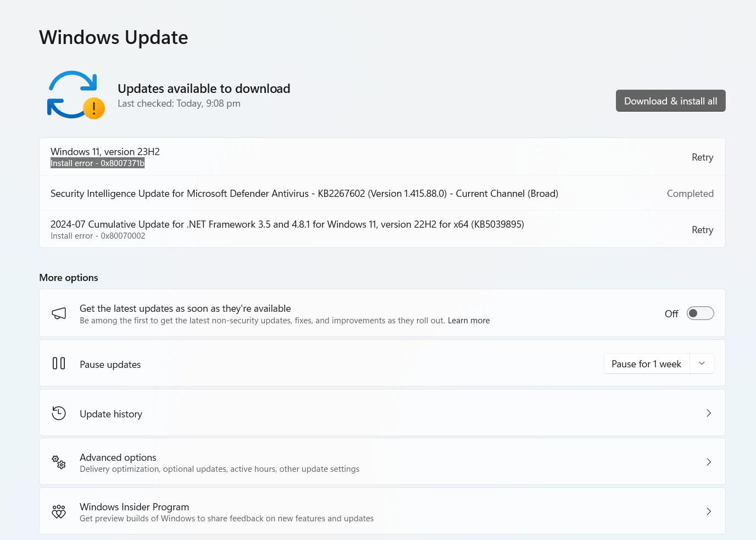
Task: Click Get preview builds of Windows description
Action: [227, 519]
